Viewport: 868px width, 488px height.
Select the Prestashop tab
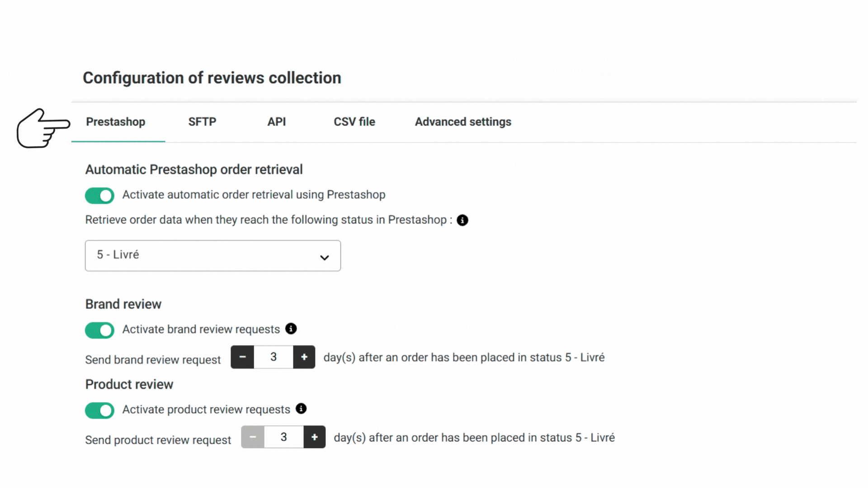pyautogui.click(x=116, y=122)
